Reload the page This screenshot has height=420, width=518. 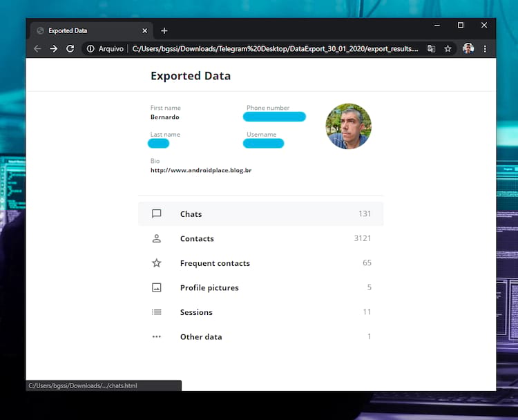(70, 49)
